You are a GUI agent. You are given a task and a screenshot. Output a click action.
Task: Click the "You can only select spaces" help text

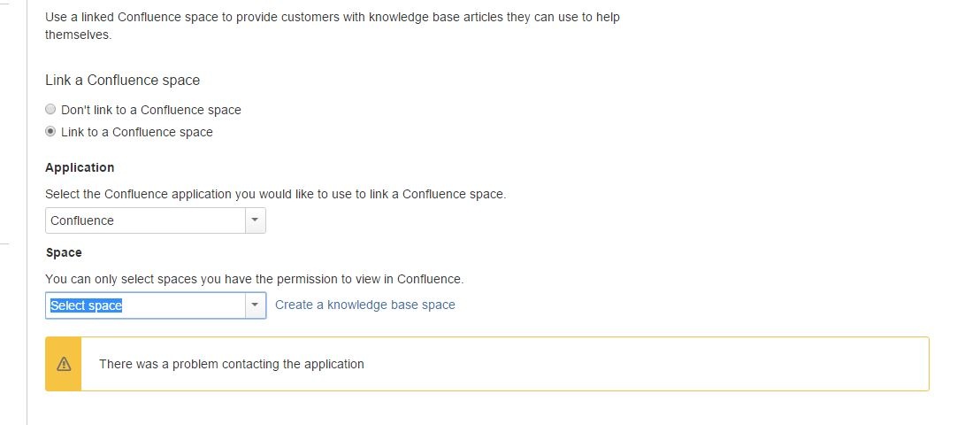tap(254, 279)
